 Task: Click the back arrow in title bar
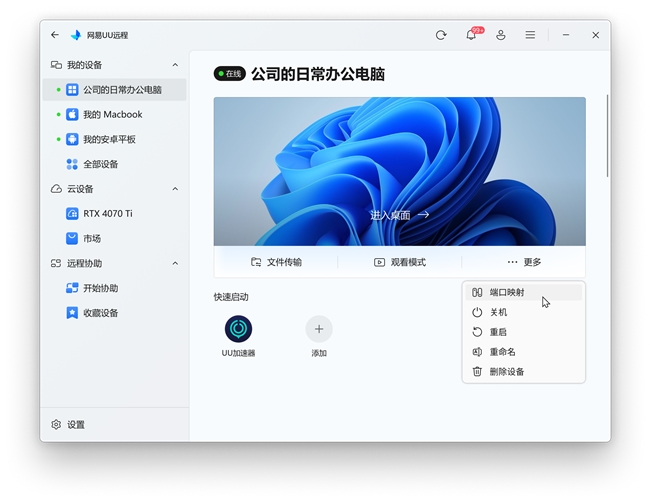(x=55, y=35)
